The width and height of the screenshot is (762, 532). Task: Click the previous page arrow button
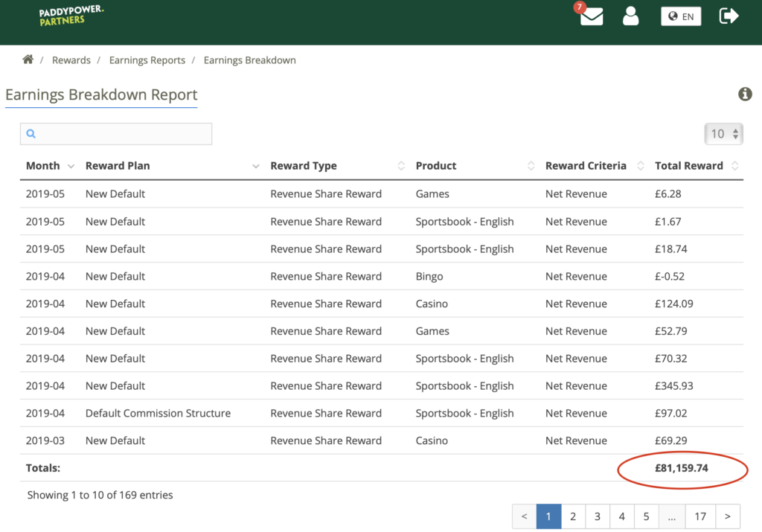pyautogui.click(x=525, y=516)
